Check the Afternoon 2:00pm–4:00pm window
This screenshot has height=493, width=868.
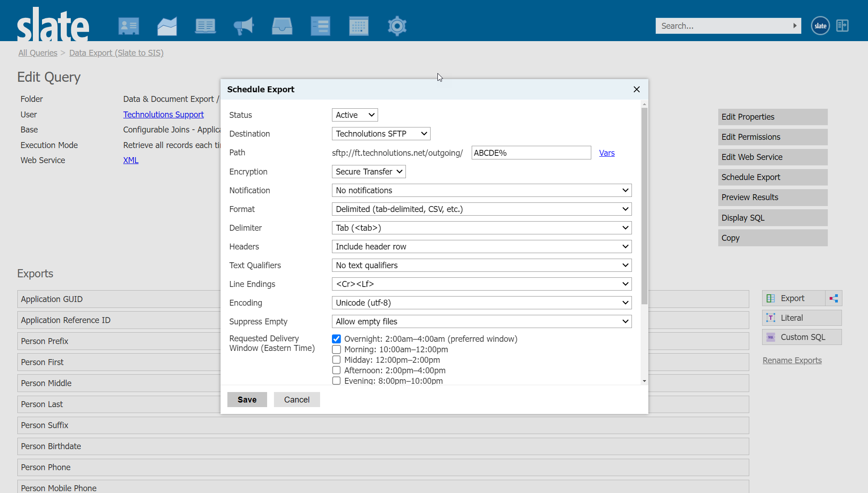[x=337, y=371]
